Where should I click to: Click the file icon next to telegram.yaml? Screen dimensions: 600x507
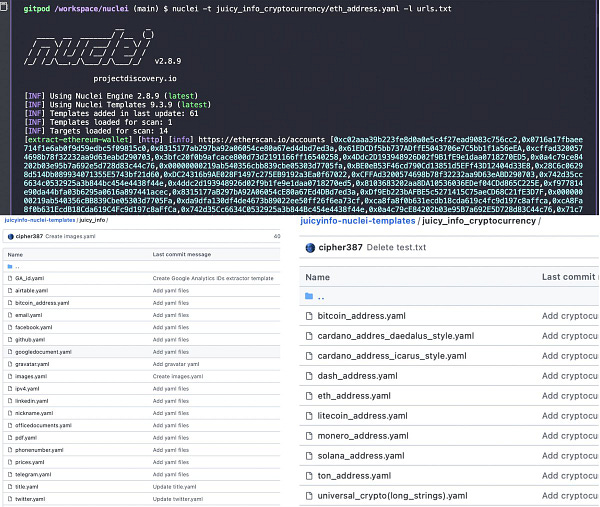click(10, 474)
